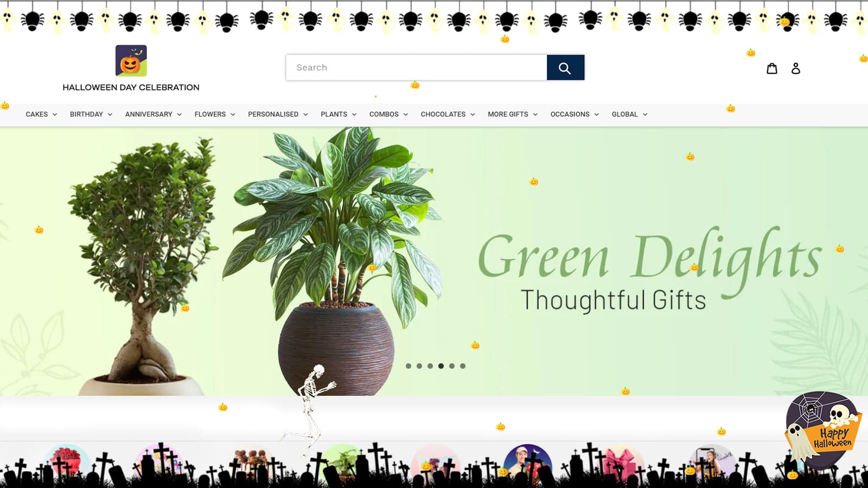Click the pumpkin store logo
The height and width of the screenshot is (488, 868).
(x=131, y=61)
